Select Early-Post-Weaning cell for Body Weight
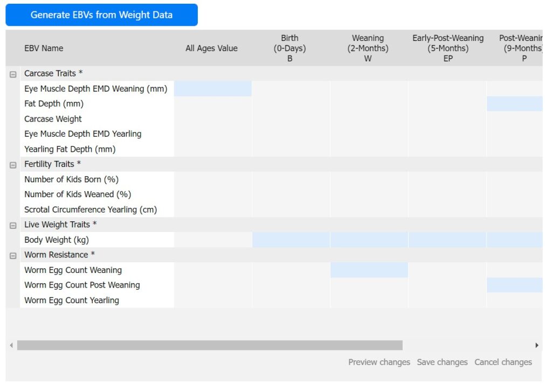 point(447,240)
